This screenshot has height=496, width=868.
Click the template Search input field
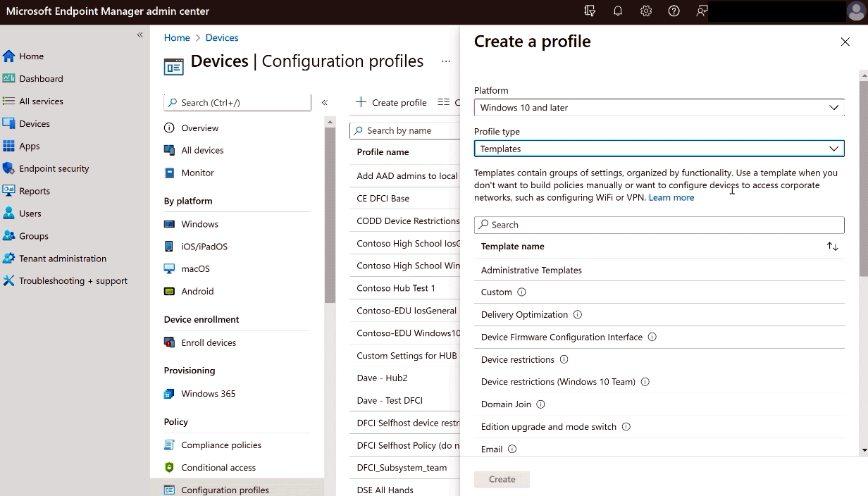(x=659, y=225)
